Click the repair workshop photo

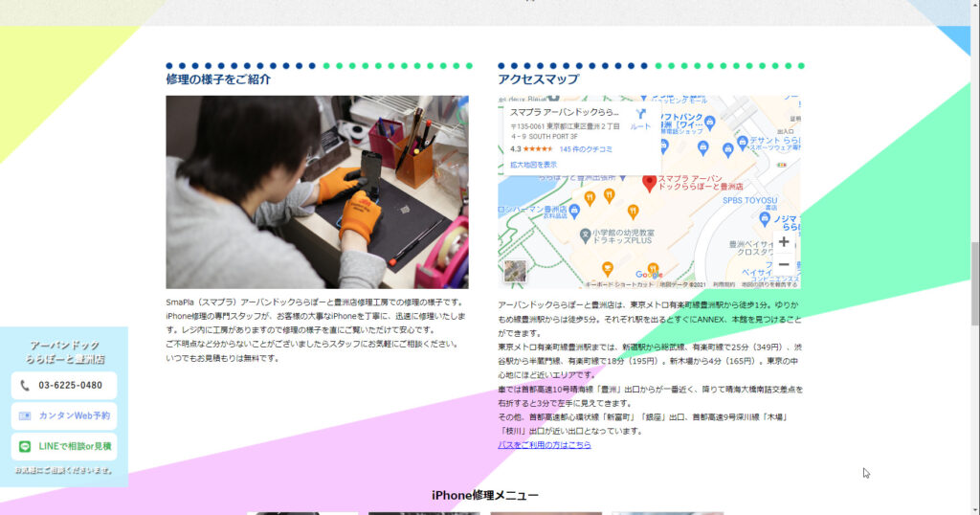pos(317,191)
